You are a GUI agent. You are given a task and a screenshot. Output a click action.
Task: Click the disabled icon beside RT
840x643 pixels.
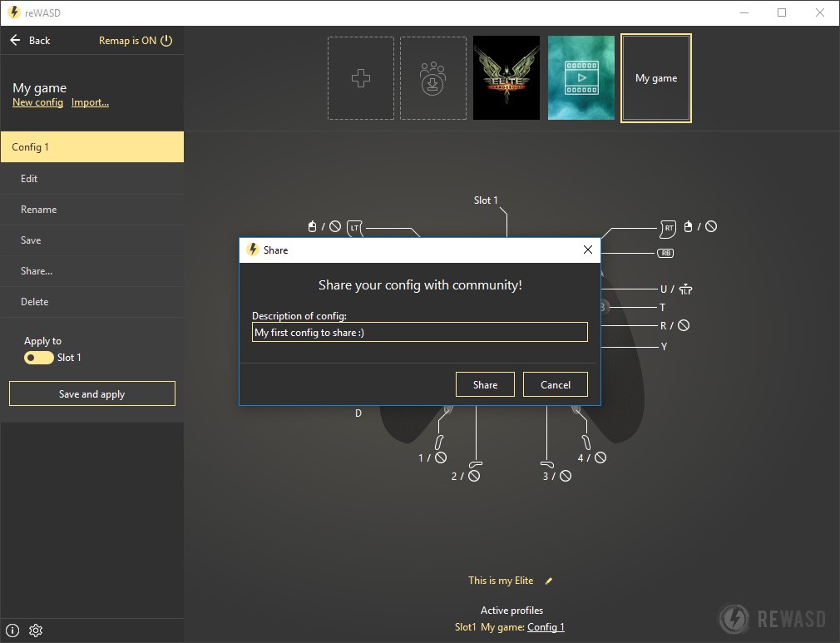pos(711,226)
